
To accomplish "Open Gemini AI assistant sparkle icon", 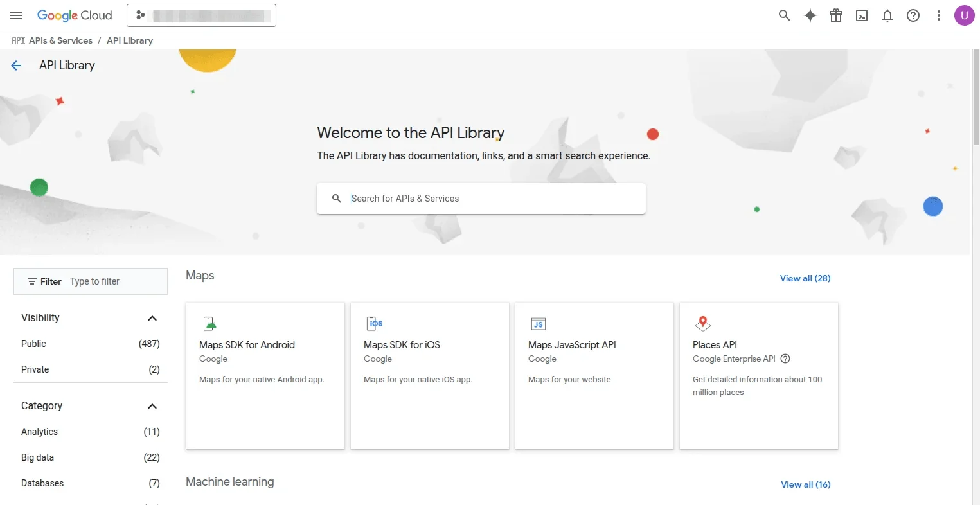I will pyautogui.click(x=810, y=15).
